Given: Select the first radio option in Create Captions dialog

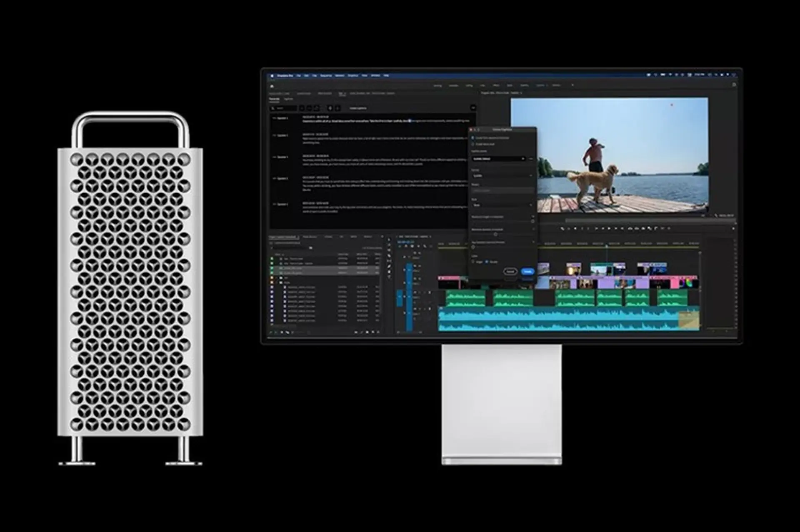Looking at the screenshot, I should click(472, 137).
